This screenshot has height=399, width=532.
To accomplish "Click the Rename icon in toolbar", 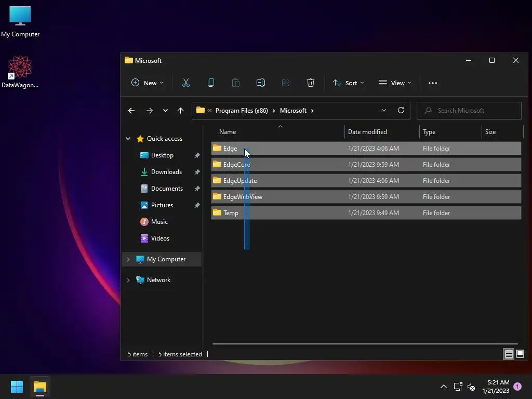I will [261, 83].
